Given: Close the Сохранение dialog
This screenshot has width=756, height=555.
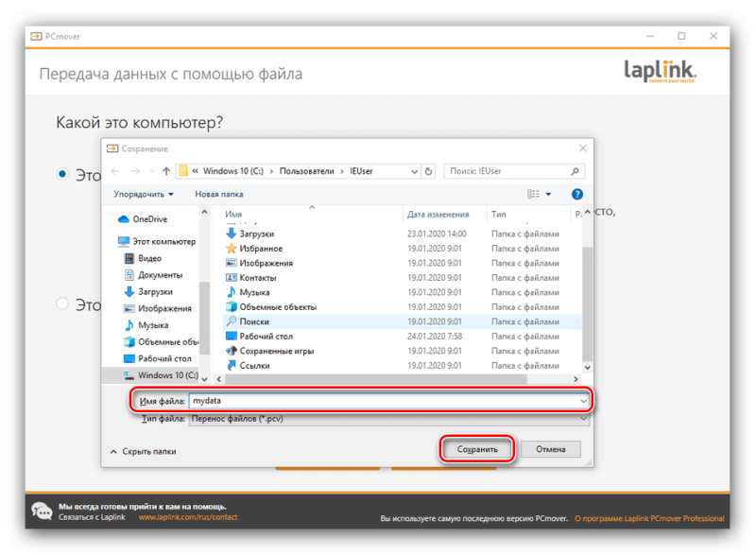Looking at the screenshot, I should tap(583, 148).
